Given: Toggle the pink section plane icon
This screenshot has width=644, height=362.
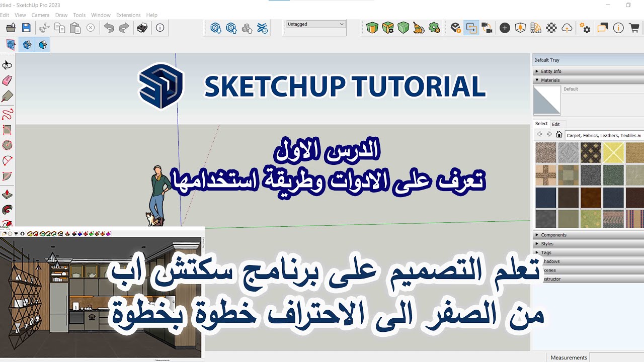Looking at the screenshot, I should 11,45.
